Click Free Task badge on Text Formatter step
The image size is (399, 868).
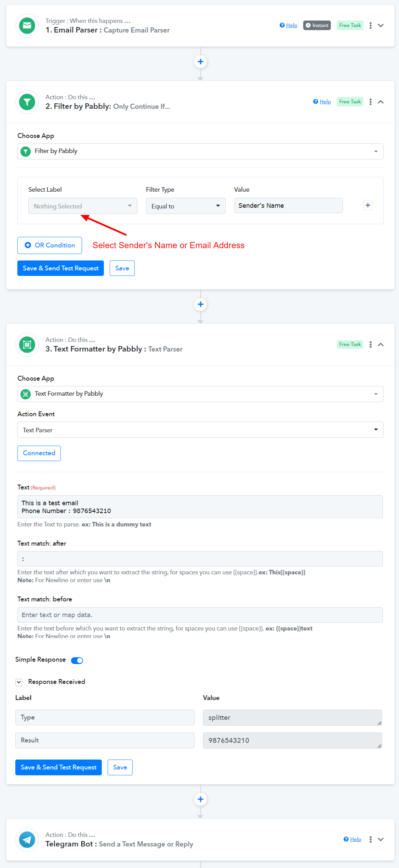(x=350, y=344)
